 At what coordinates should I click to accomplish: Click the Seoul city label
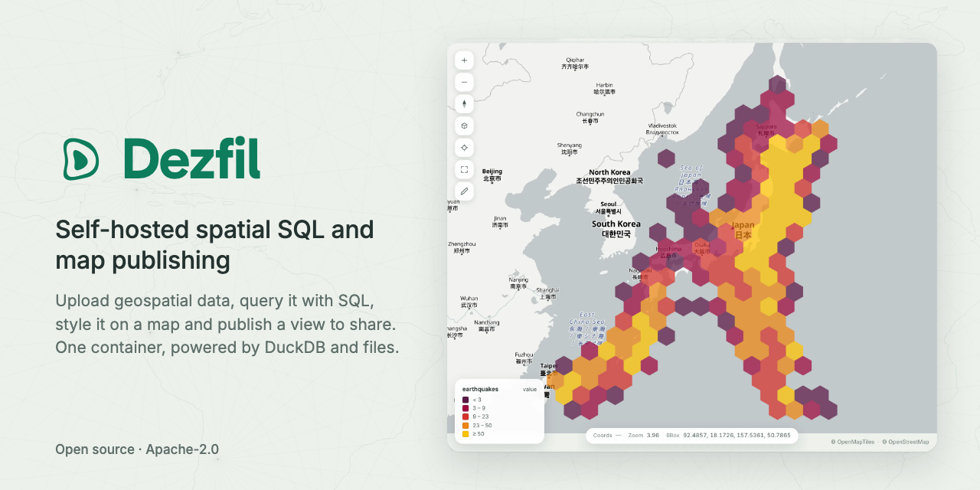tap(609, 207)
